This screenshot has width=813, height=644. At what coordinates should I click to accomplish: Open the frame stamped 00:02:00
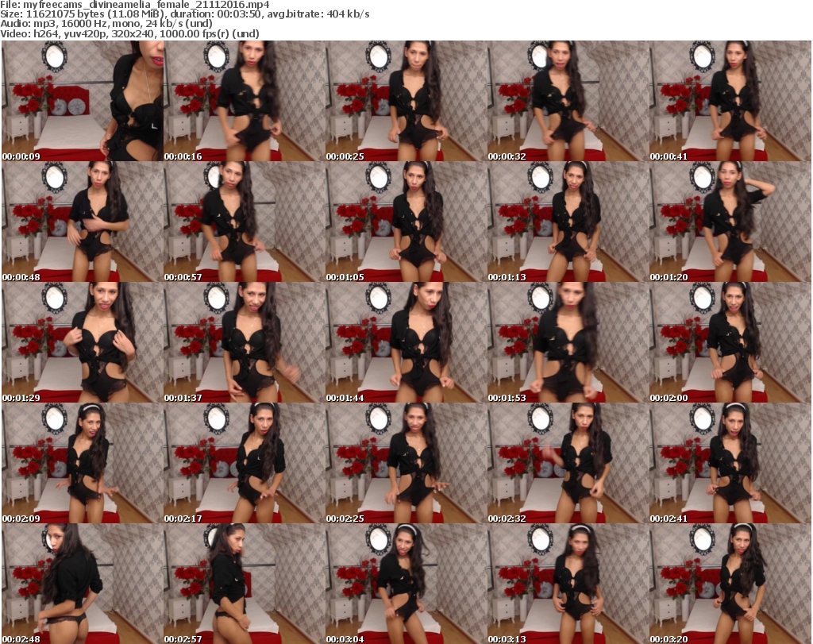tap(730, 342)
